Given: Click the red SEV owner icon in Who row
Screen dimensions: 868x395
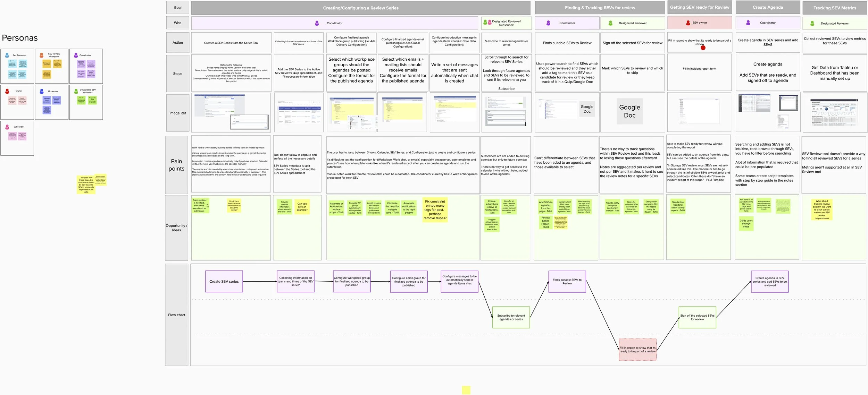Looking at the screenshot, I should click(688, 23).
